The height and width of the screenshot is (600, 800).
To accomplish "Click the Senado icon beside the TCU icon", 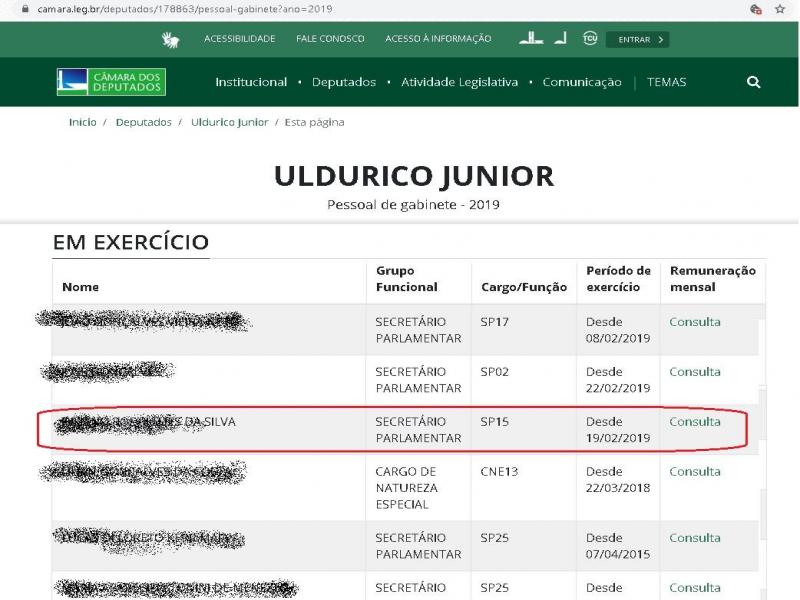I will (561, 39).
